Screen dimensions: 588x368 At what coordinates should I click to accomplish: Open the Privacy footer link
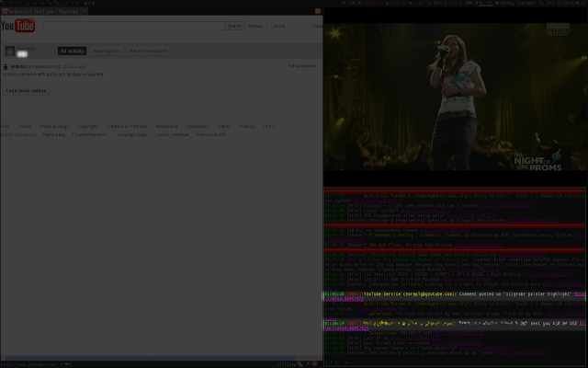tap(247, 127)
